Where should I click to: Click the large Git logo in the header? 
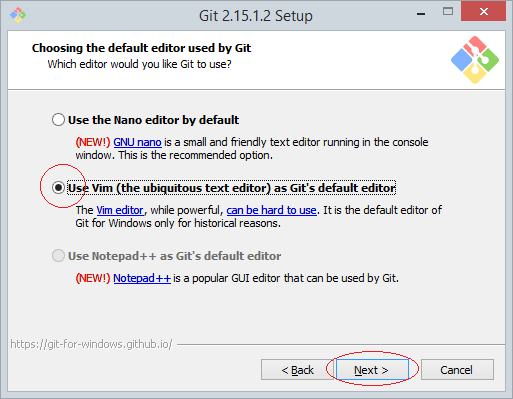475,60
